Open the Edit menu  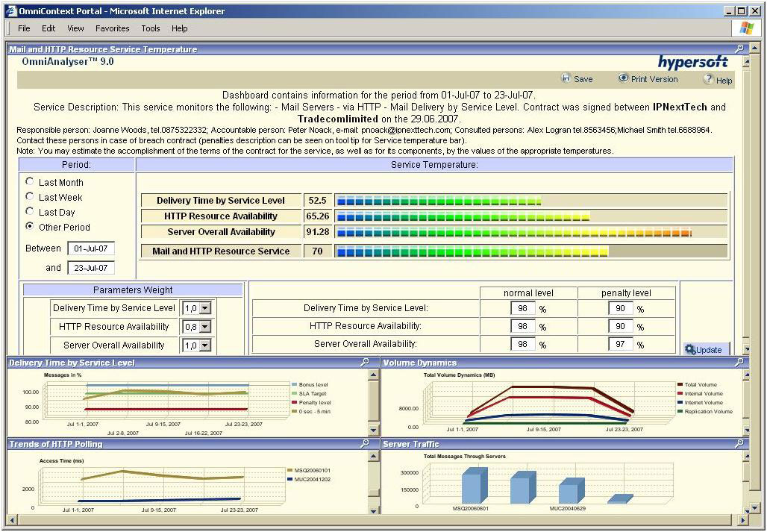tap(48, 28)
